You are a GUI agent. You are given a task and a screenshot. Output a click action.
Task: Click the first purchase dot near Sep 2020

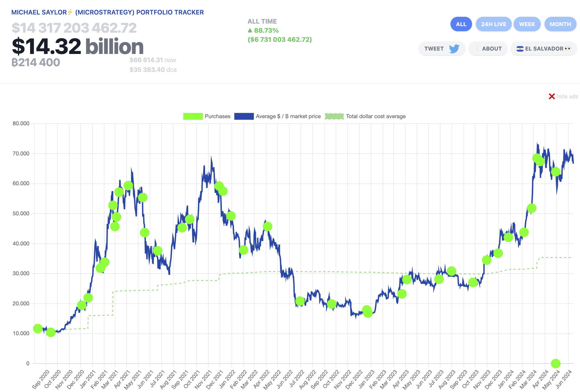coord(38,329)
